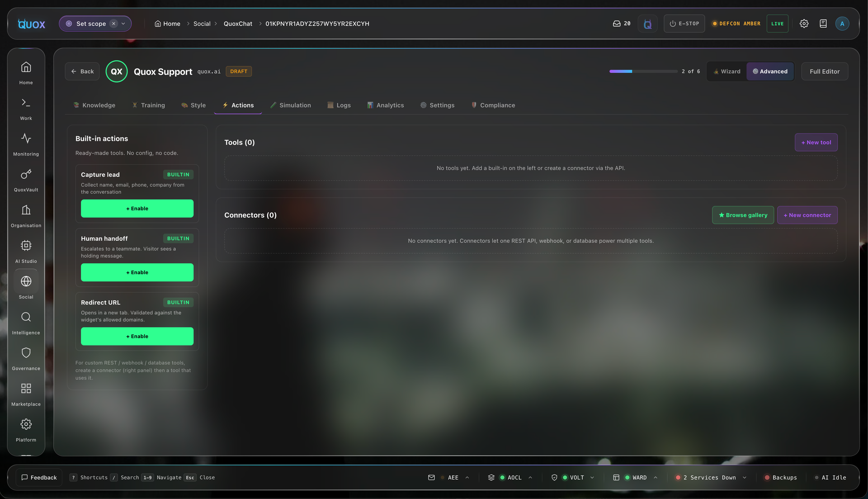Open the Style tab
The image size is (868, 499).
[x=193, y=105]
